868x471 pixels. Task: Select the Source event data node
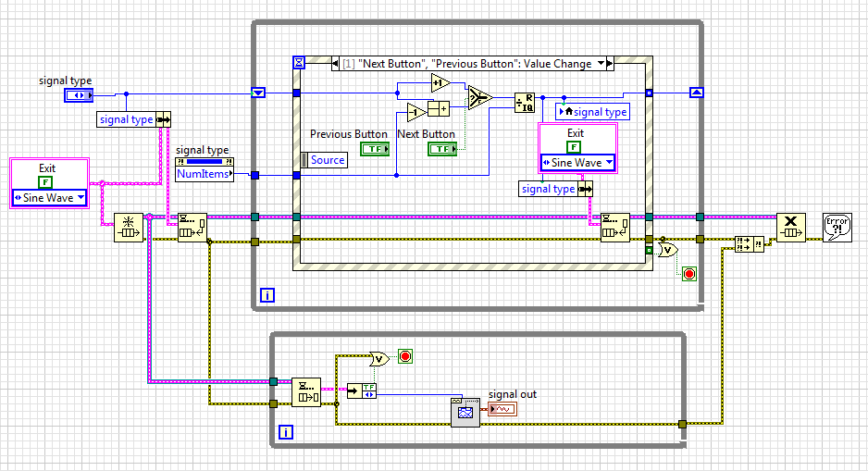click(x=324, y=160)
